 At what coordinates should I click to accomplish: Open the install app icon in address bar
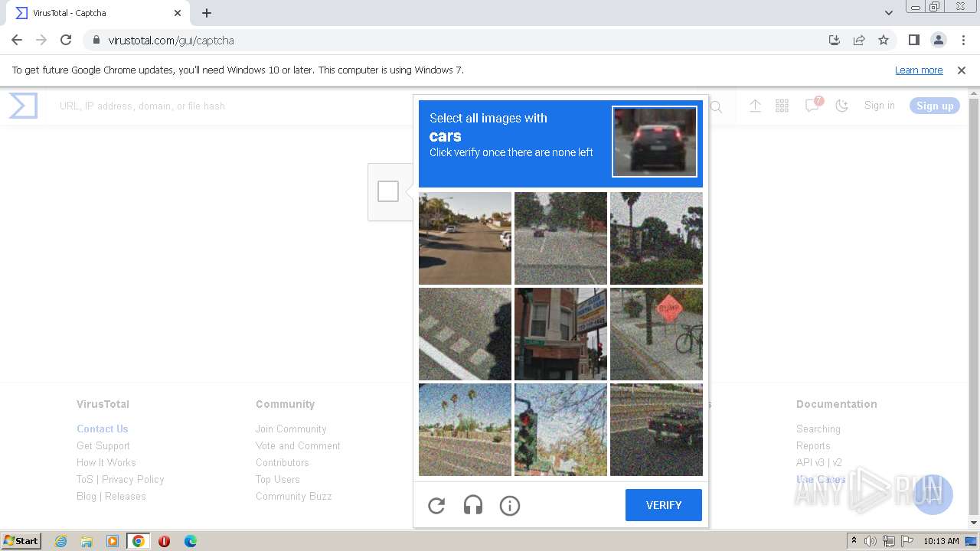coord(835,40)
